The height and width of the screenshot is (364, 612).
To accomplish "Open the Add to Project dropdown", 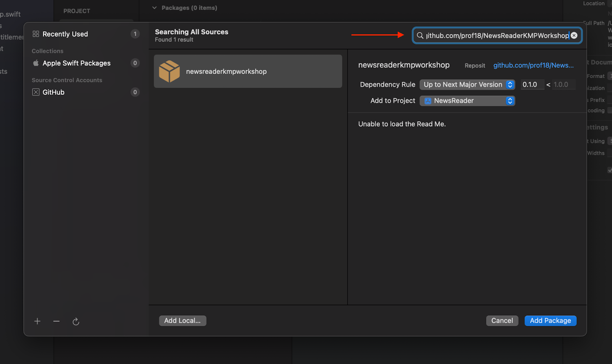I will [467, 101].
